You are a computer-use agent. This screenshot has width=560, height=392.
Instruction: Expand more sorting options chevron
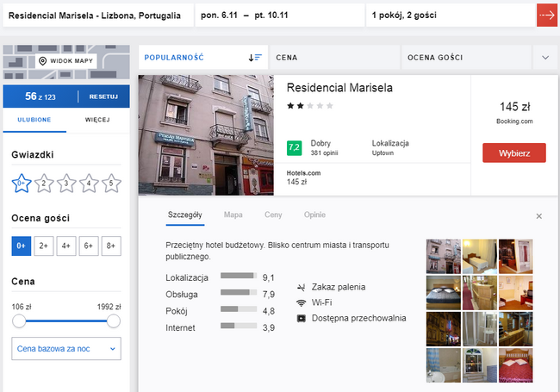(544, 58)
